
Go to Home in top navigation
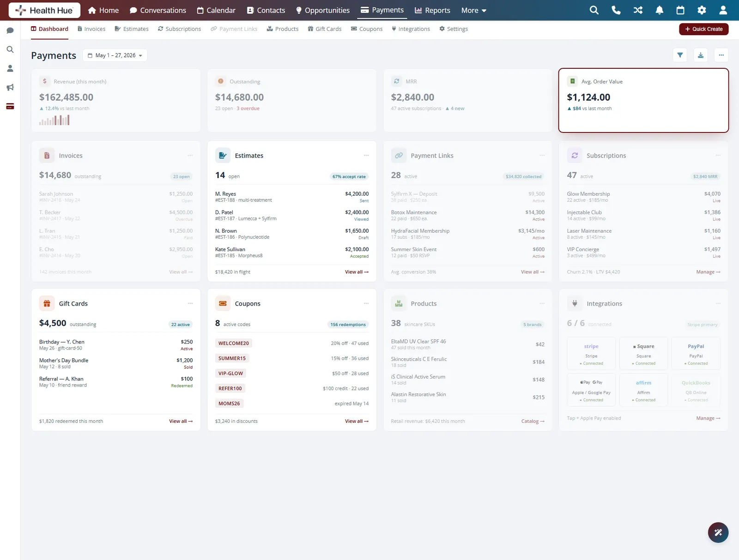[103, 10]
